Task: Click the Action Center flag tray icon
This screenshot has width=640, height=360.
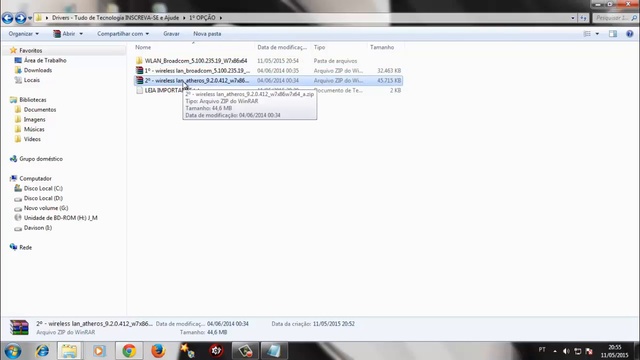Action: (589, 351)
